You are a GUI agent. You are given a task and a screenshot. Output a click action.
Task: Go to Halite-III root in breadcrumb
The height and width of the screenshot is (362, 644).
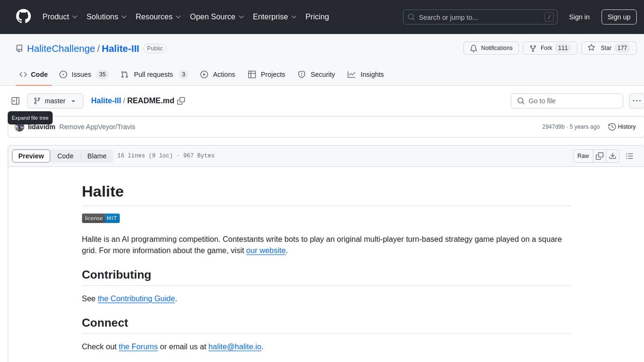[x=106, y=101]
